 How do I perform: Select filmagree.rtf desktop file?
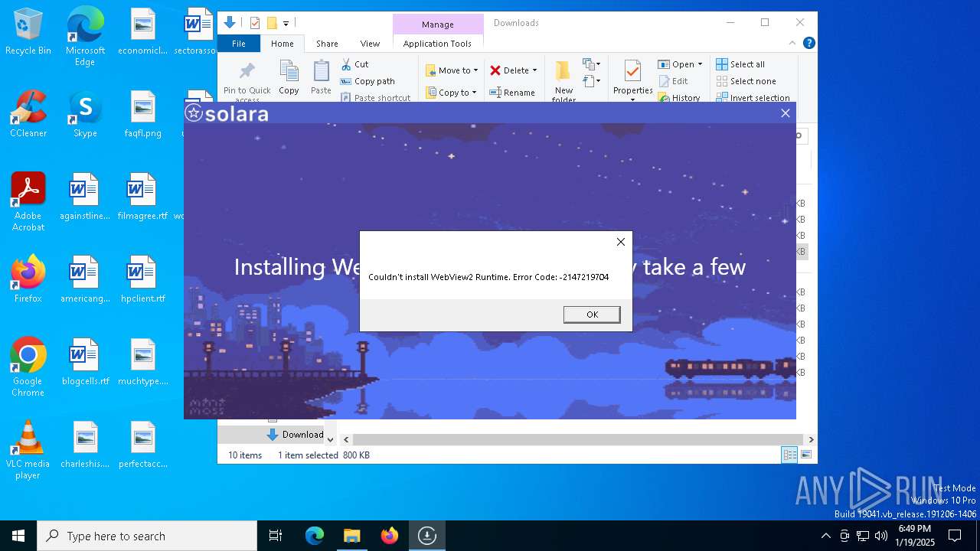click(x=142, y=197)
